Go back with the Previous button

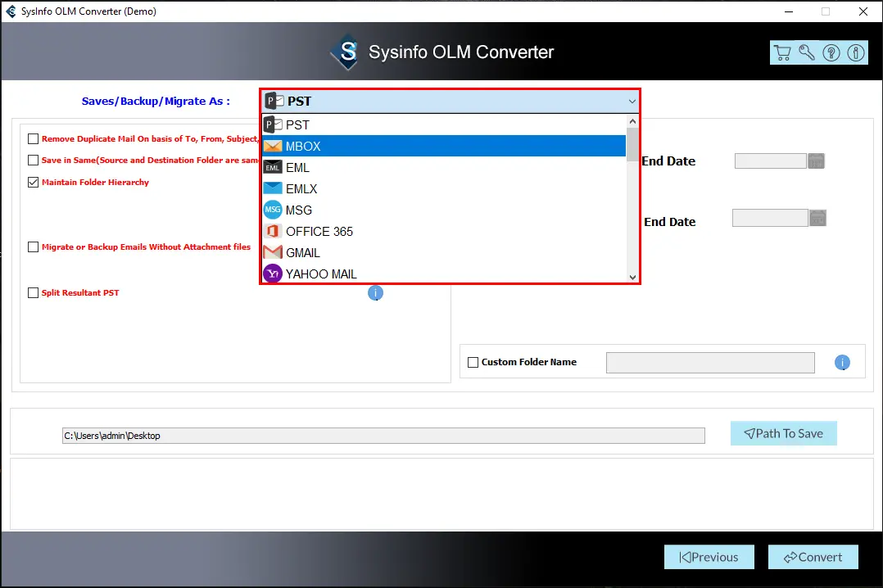point(709,557)
